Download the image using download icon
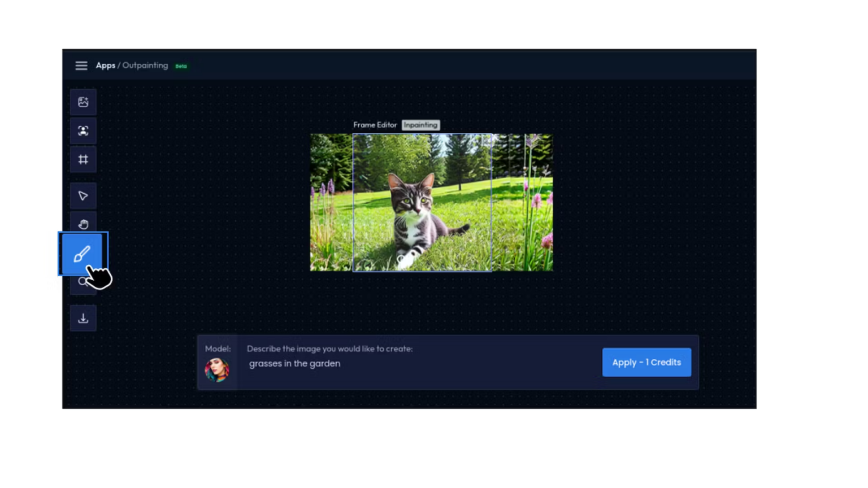Screen dimensions: 868x488 [83, 319]
